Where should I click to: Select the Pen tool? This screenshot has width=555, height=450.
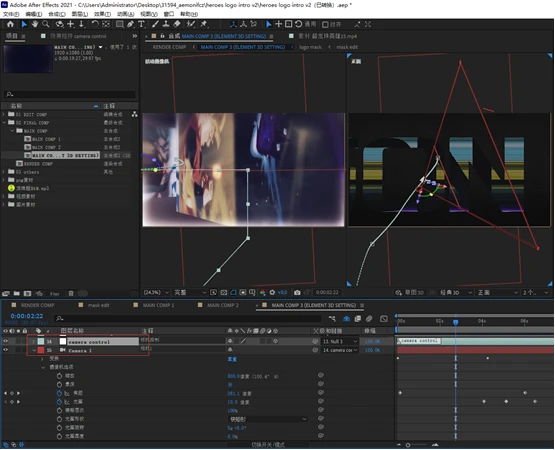130,24
